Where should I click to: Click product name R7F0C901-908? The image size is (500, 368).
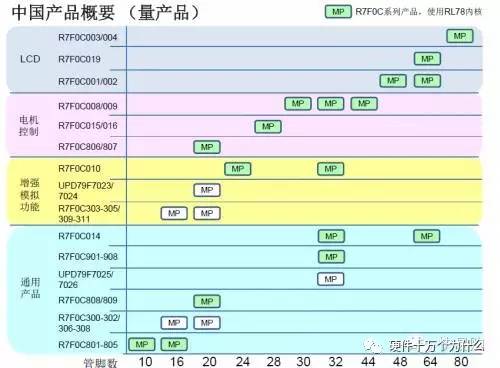tap(88, 257)
